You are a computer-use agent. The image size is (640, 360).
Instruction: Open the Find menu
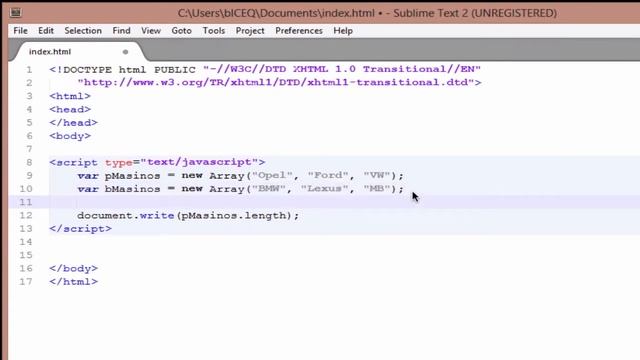pyautogui.click(x=121, y=31)
